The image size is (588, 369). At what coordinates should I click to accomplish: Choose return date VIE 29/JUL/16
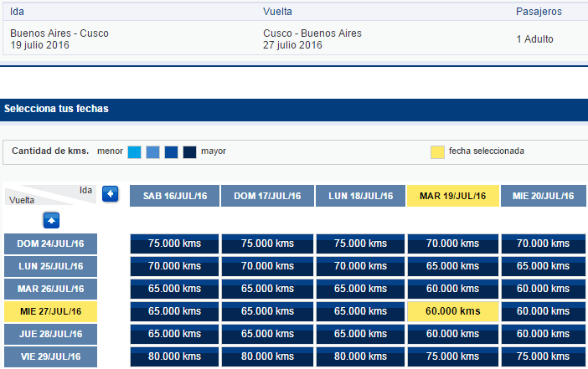[x=50, y=356]
